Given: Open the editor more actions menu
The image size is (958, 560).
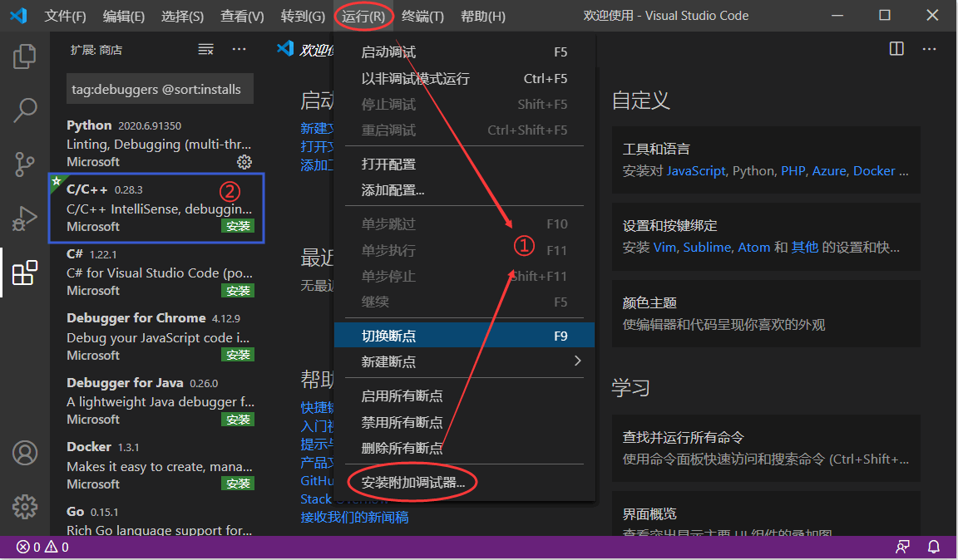Looking at the screenshot, I should pyautogui.click(x=929, y=49).
